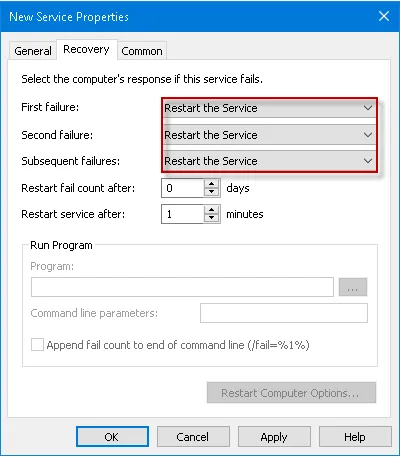Open the Second failure dropdown
This screenshot has height=457, width=400.
pos(269,135)
